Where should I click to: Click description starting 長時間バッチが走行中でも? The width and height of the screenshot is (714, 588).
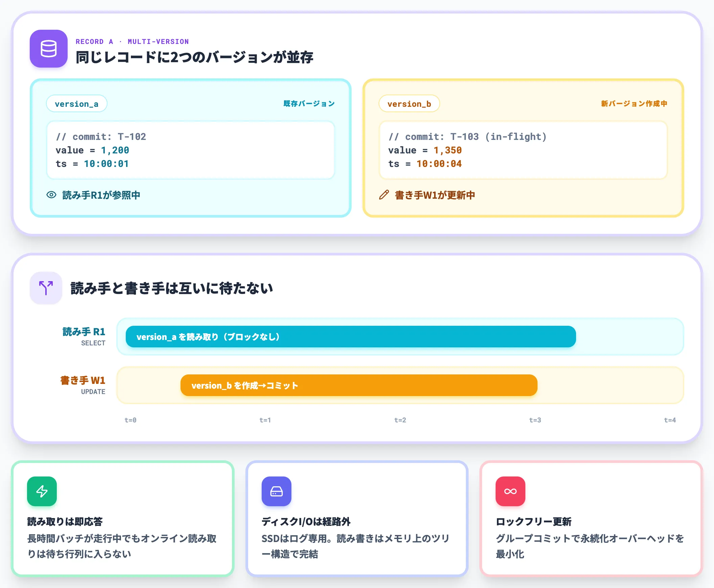point(122,546)
